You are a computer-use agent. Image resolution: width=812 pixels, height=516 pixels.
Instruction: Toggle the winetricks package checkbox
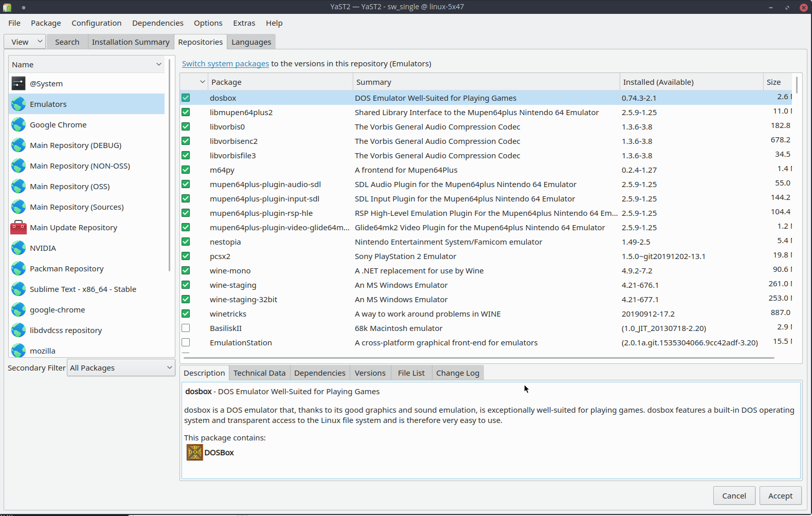click(186, 314)
